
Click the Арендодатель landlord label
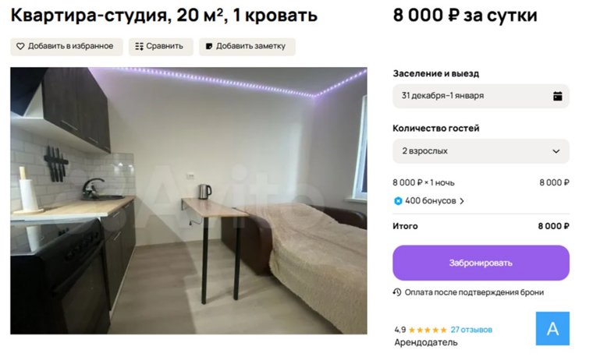pyautogui.click(x=426, y=342)
